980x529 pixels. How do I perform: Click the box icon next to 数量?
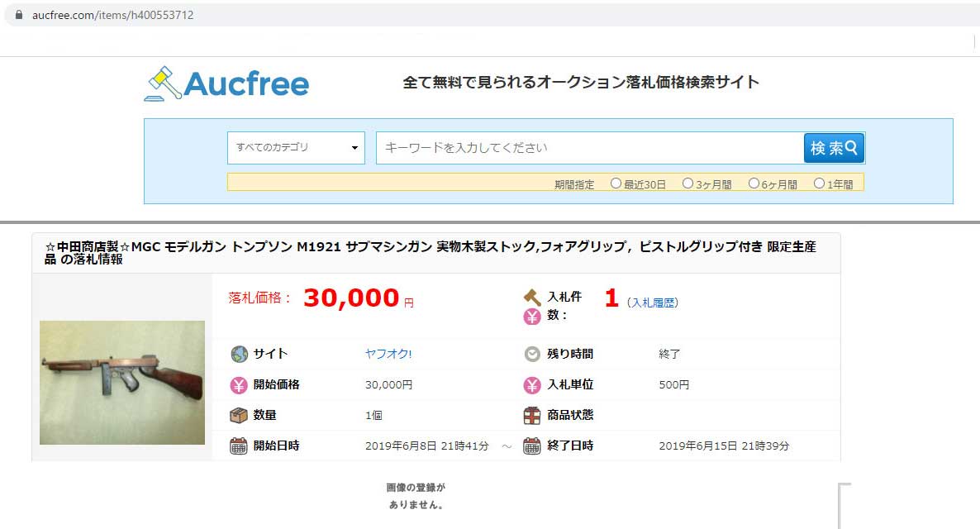[239, 415]
